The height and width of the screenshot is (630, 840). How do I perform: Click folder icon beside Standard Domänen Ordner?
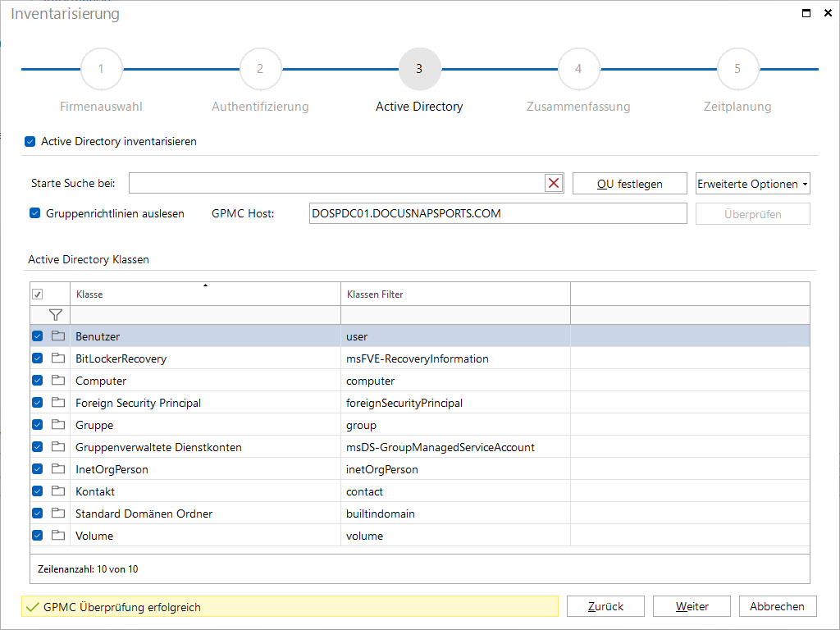[x=58, y=514]
